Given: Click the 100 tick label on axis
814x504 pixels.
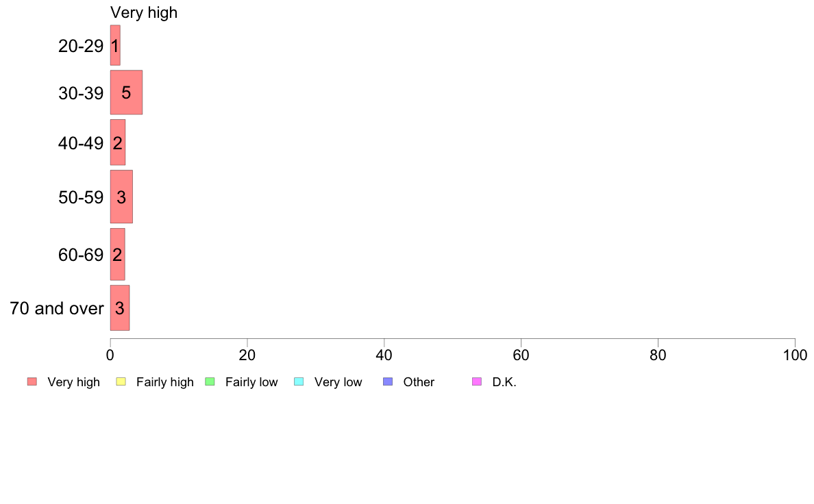Looking at the screenshot, I should pos(795,355).
